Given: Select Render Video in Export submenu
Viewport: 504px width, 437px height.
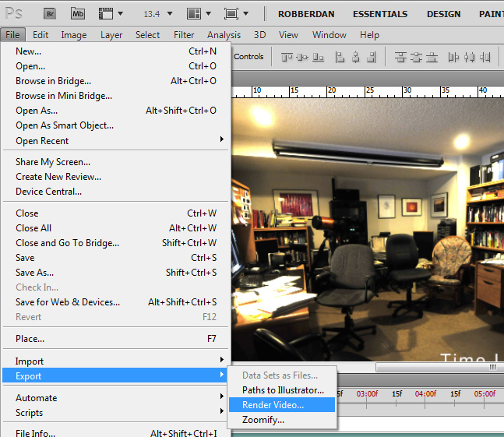Looking at the screenshot, I should pos(273,405).
